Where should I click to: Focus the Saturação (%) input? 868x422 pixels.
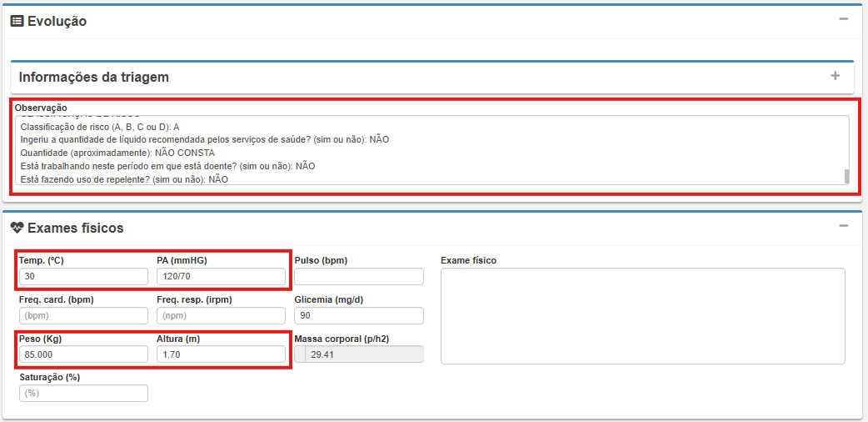(x=83, y=394)
